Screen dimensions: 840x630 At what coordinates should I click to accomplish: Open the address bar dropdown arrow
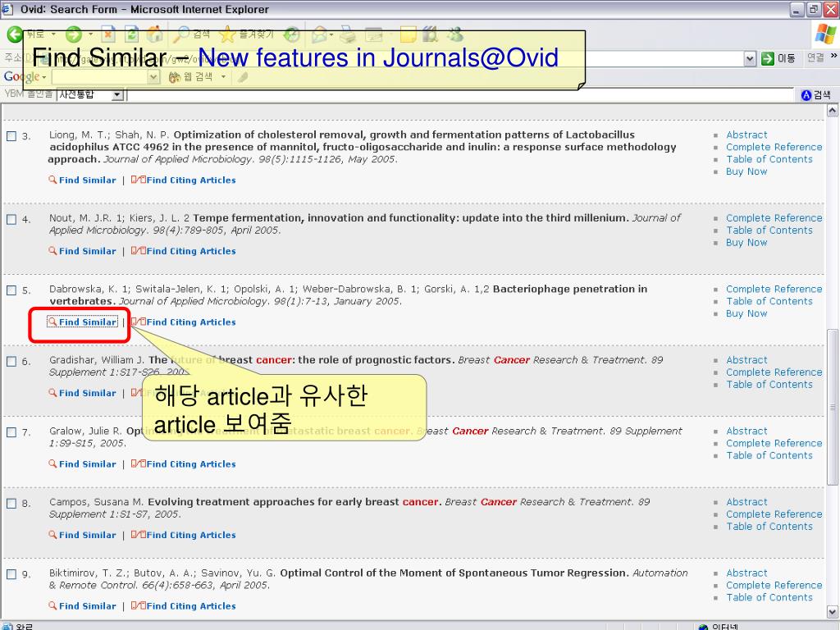(x=750, y=58)
